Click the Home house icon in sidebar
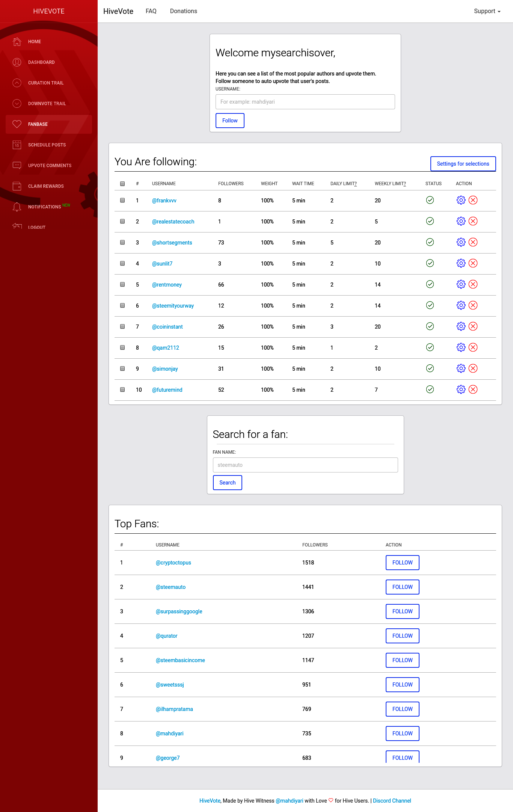 [17, 41]
